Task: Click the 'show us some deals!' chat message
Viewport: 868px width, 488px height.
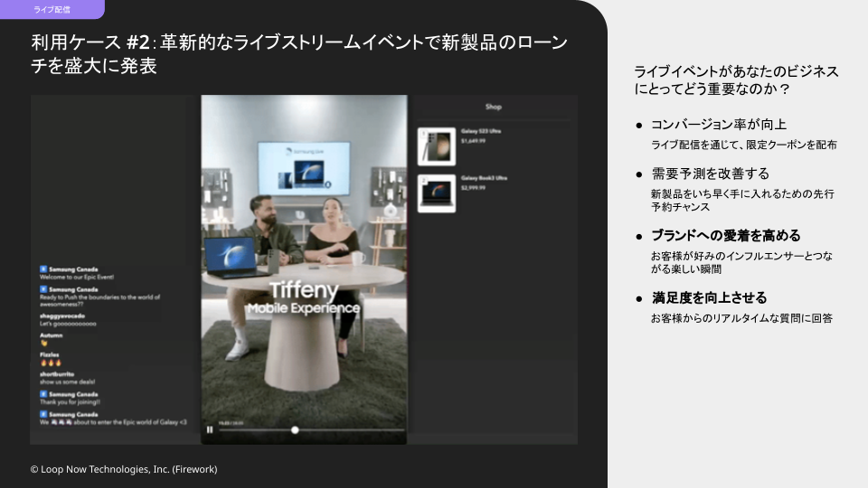Action: click(67, 381)
